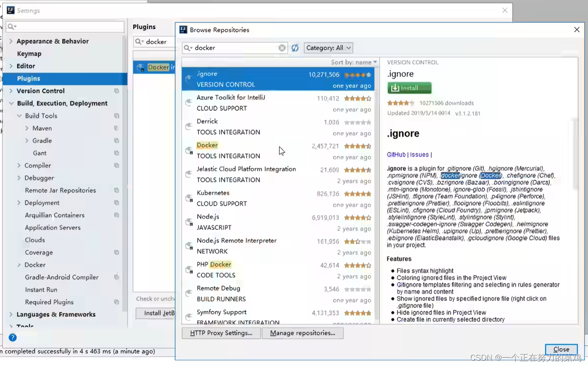The image size is (588, 366).
Task: Click the project-level icon next to Coverage
Action: click(x=116, y=253)
